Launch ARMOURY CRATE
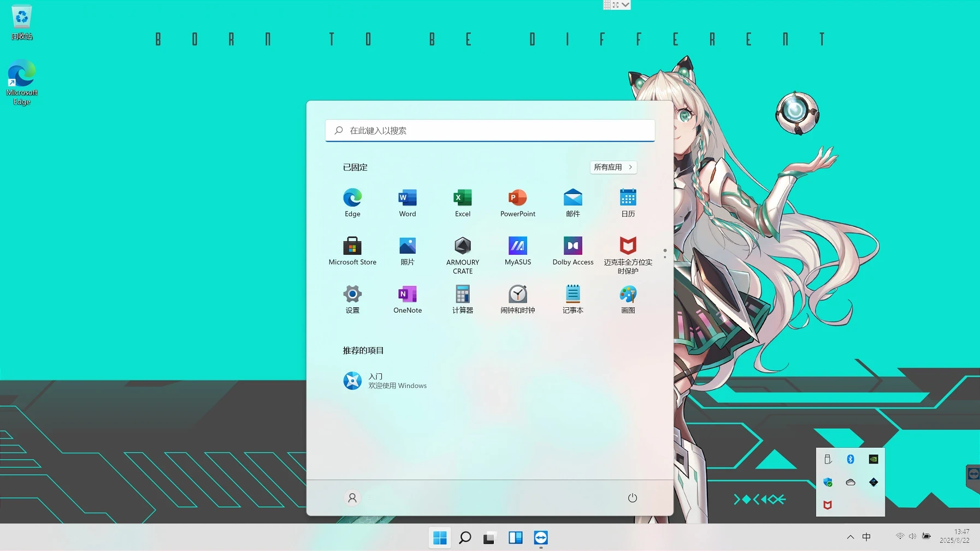Image resolution: width=980 pixels, height=551 pixels. tap(463, 255)
